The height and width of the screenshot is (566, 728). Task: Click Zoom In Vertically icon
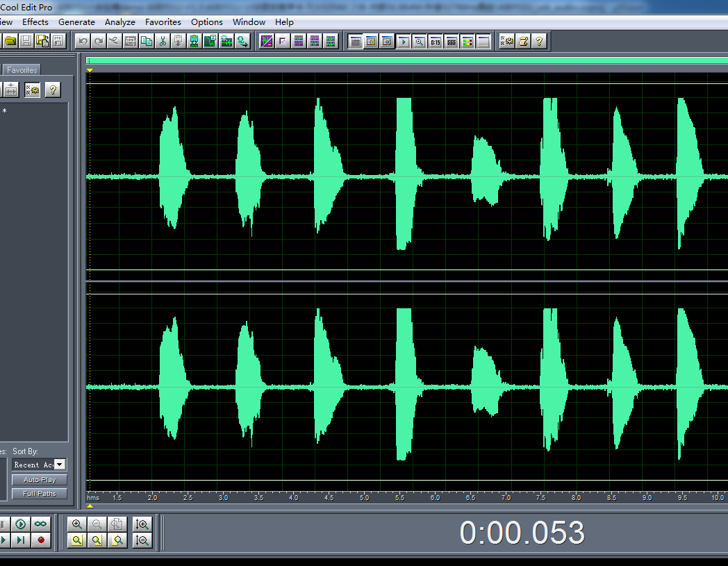tap(142, 524)
